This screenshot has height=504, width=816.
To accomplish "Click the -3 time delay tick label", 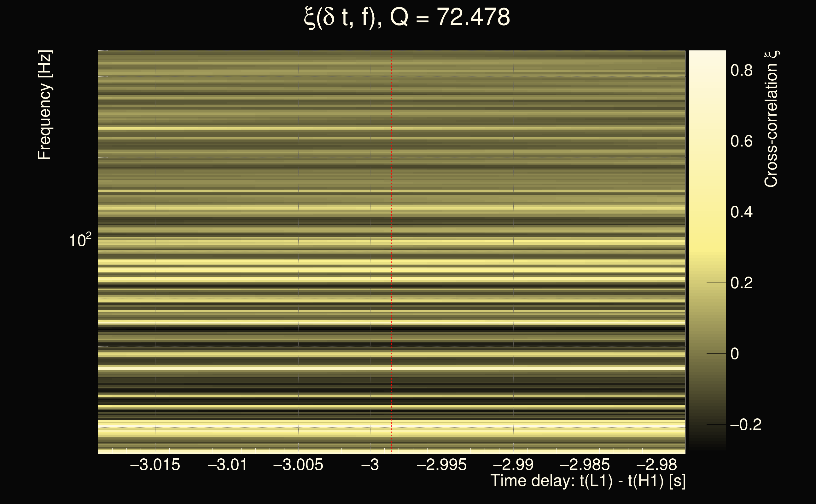I will (x=370, y=465).
